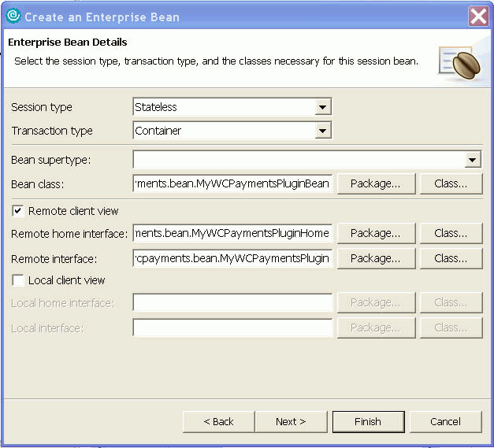
Task: Close the Create an Enterprise Bean dialog
Action: point(478,16)
